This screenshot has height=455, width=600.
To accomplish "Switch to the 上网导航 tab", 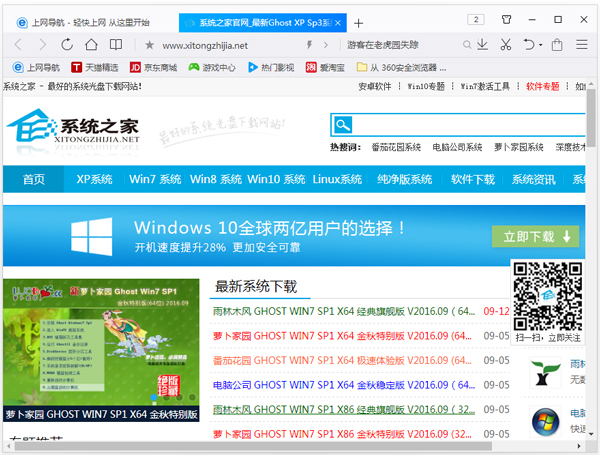I will click(x=83, y=23).
